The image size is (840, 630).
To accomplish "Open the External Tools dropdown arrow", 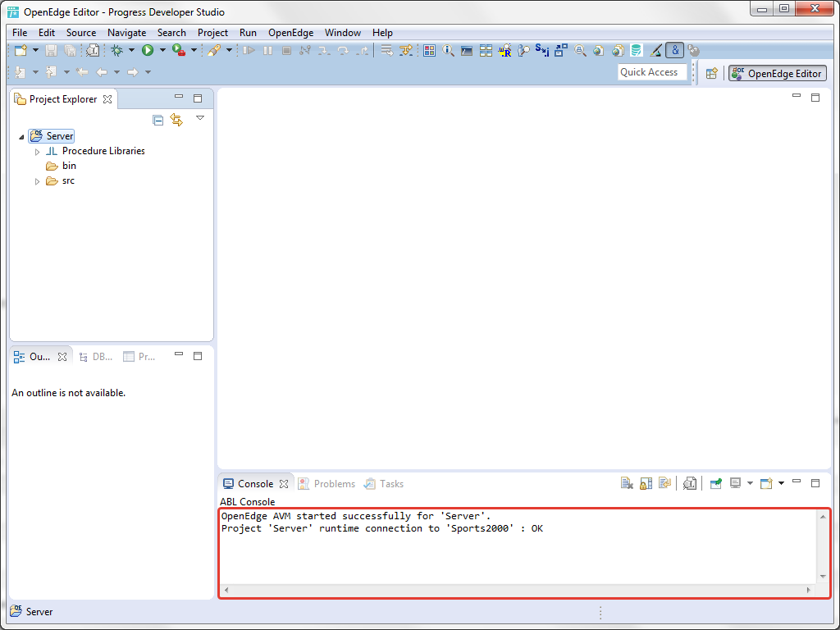I will tap(194, 50).
